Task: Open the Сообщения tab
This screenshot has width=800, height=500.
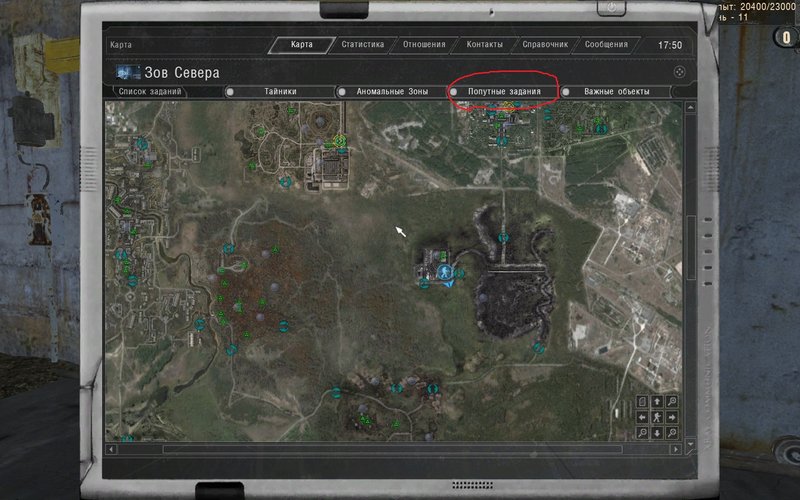Action: click(x=607, y=45)
